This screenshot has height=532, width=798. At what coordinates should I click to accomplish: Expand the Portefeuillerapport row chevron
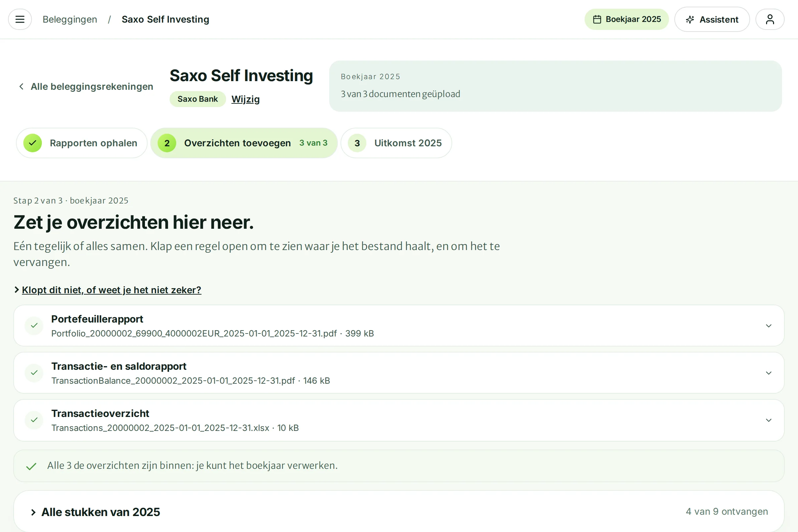(x=768, y=326)
